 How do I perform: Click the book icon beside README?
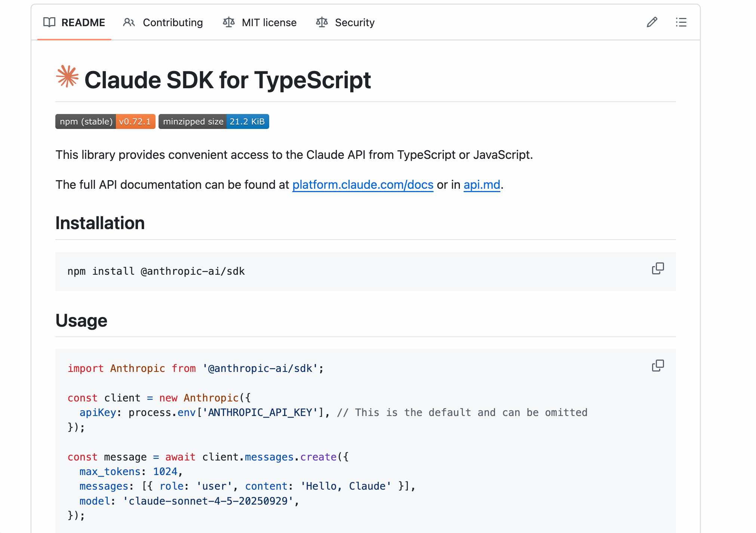coord(49,22)
